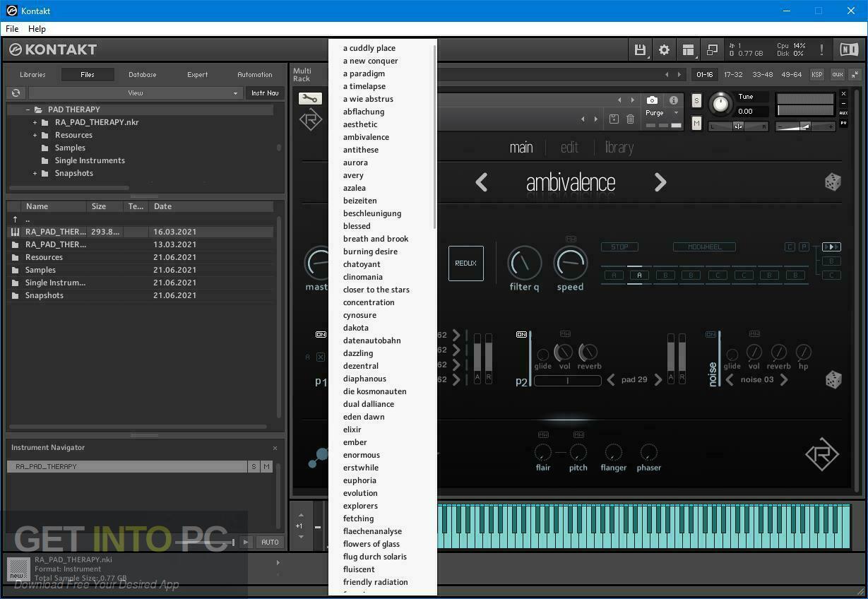Switch to the Automation browser tab
Screen dimensions: 868x599
(255, 74)
